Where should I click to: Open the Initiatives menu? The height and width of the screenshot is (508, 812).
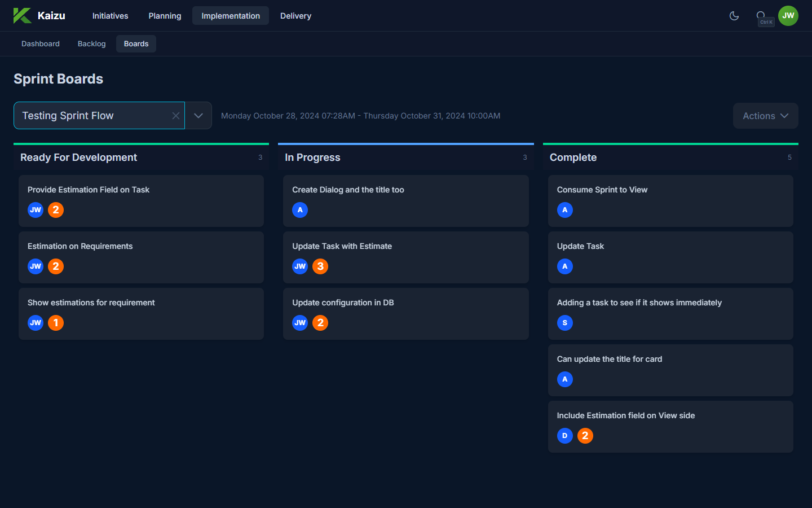coord(110,16)
